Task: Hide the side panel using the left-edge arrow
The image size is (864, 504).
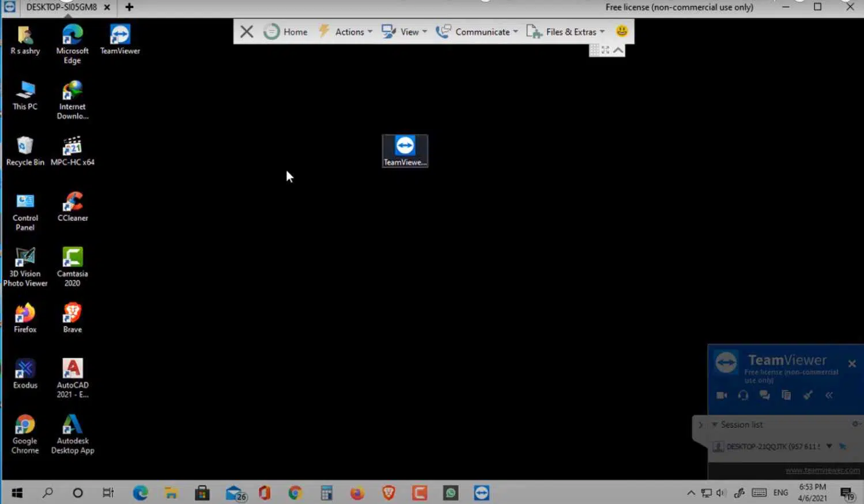Action: [700, 425]
